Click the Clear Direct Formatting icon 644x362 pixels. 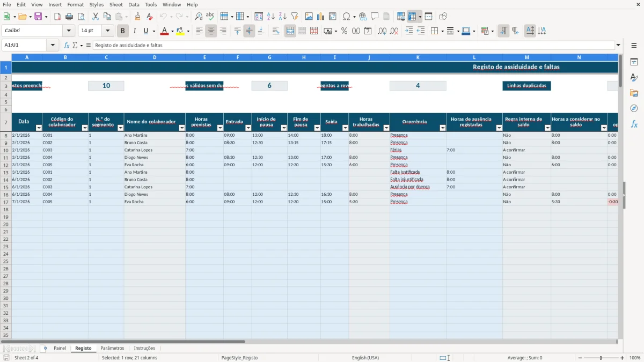(149, 17)
